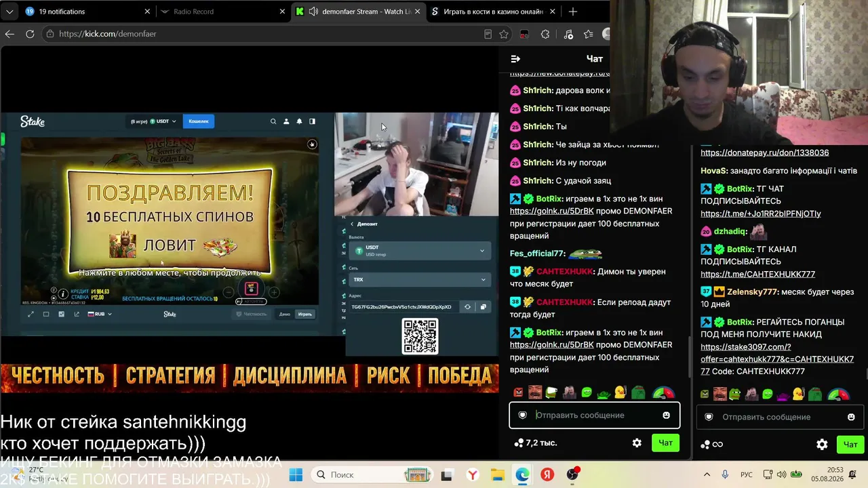Click the Честность fairness button
This screenshot has height=488, width=868.
(x=251, y=314)
